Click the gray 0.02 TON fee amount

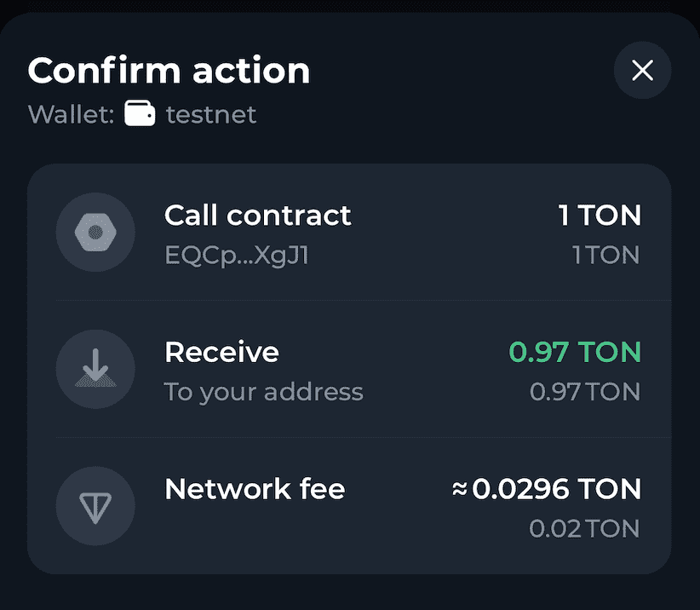click(584, 528)
